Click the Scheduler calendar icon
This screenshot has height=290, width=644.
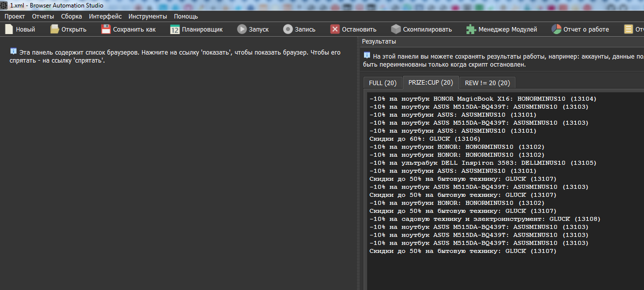(x=174, y=29)
